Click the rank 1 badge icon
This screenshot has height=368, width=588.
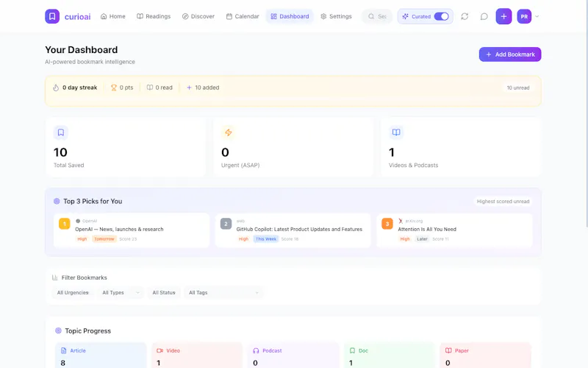coord(65,224)
